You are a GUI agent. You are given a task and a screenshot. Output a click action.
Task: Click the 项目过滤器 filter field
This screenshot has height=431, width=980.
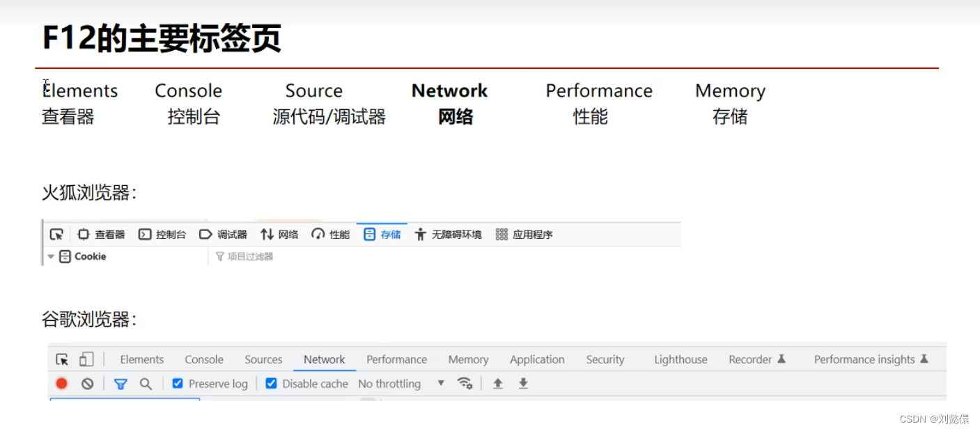pyautogui.click(x=244, y=257)
